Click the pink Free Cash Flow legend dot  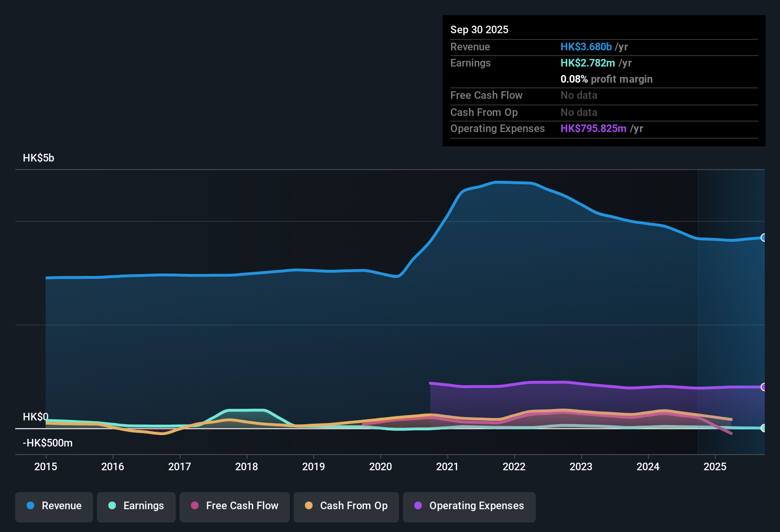[195, 506]
